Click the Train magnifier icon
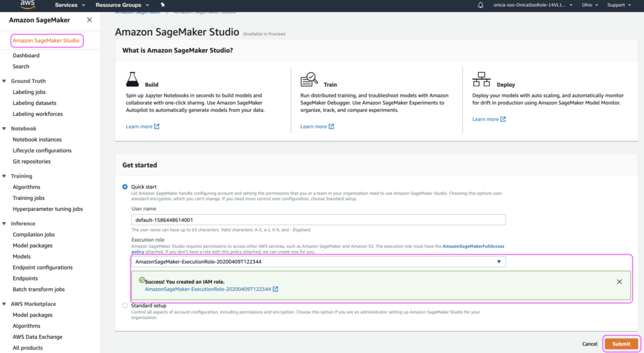This screenshot has width=644, height=353. point(309,79)
